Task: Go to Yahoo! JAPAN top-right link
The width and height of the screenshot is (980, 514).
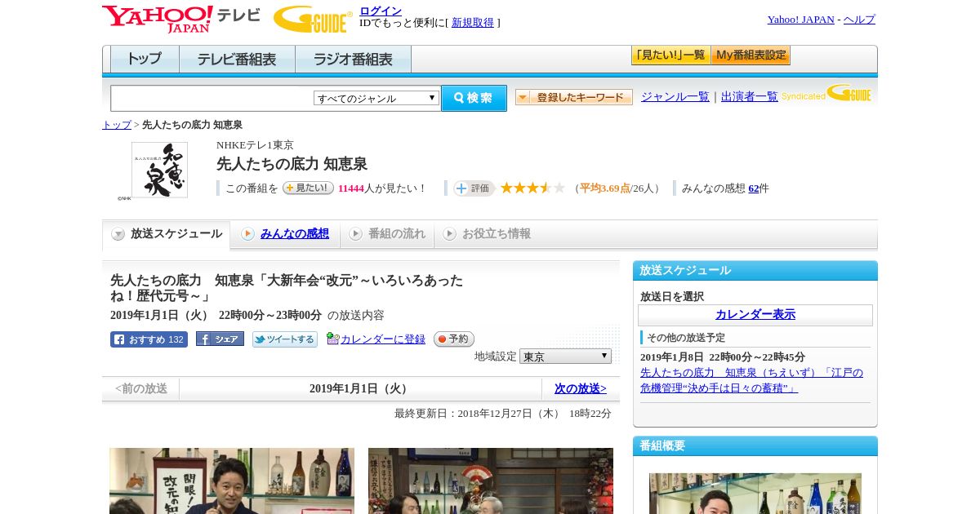Action: pos(800,20)
